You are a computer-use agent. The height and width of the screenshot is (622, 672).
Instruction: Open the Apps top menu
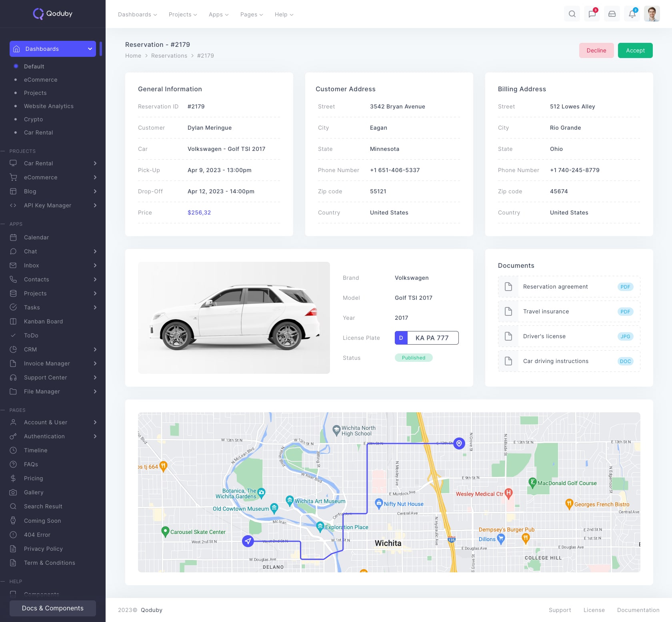tap(218, 14)
